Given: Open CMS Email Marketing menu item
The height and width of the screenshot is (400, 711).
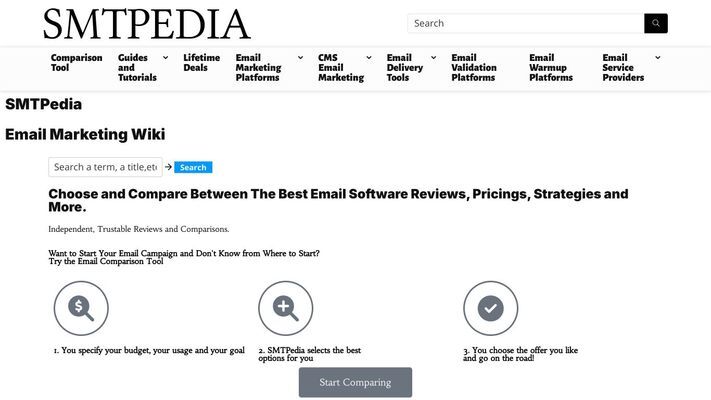Looking at the screenshot, I should 341,68.
